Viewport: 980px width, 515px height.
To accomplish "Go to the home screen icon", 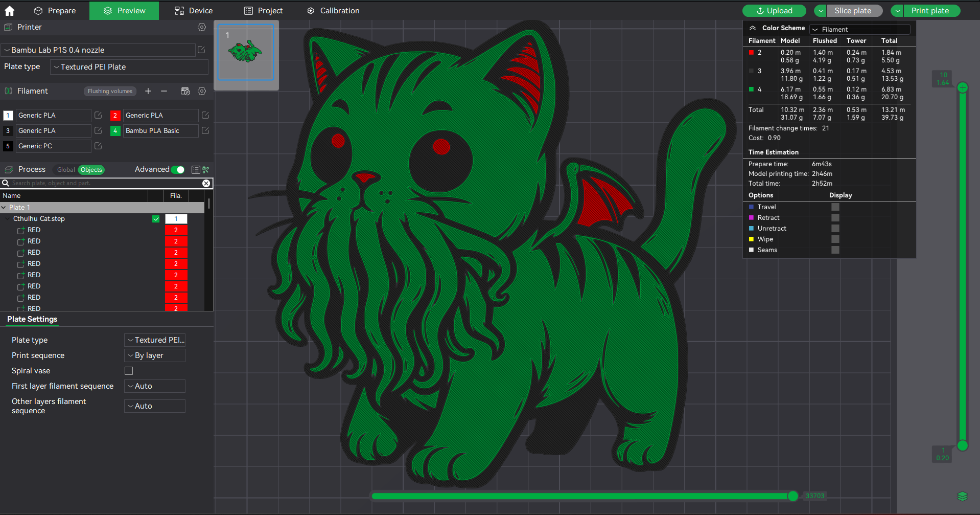I will tap(10, 10).
